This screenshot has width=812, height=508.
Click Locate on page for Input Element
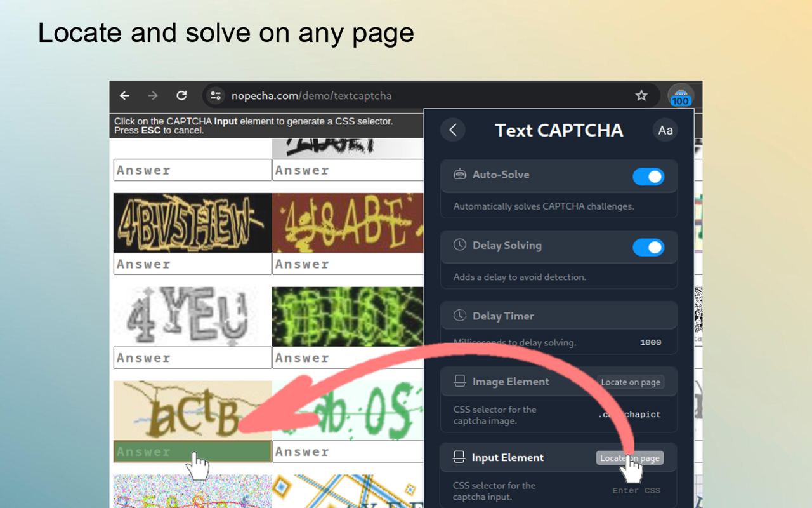tap(629, 457)
